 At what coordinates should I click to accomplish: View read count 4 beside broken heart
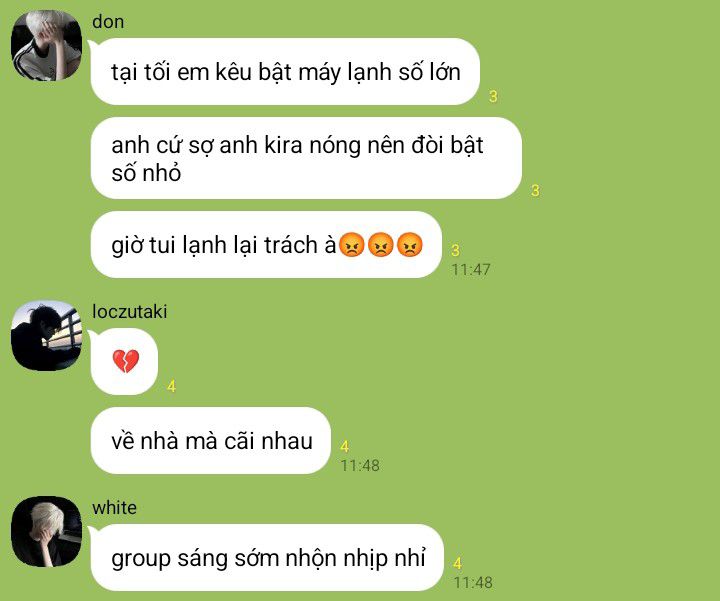click(171, 387)
